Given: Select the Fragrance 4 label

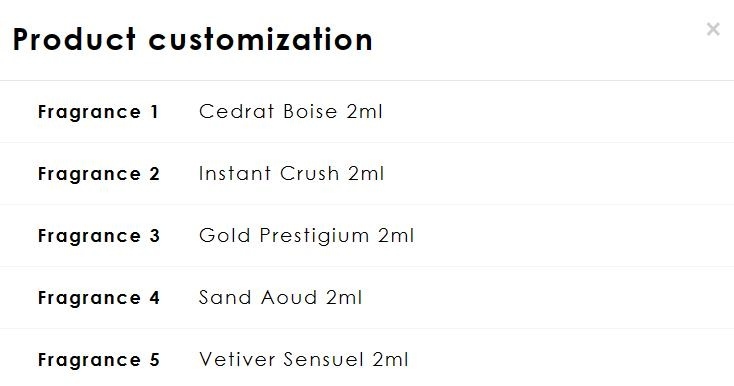Looking at the screenshot, I should pyautogui.click(x=99, y=298).
